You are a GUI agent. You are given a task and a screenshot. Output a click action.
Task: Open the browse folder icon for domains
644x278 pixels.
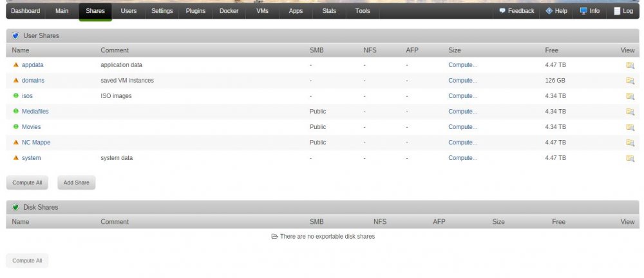[x=630, y=81]
